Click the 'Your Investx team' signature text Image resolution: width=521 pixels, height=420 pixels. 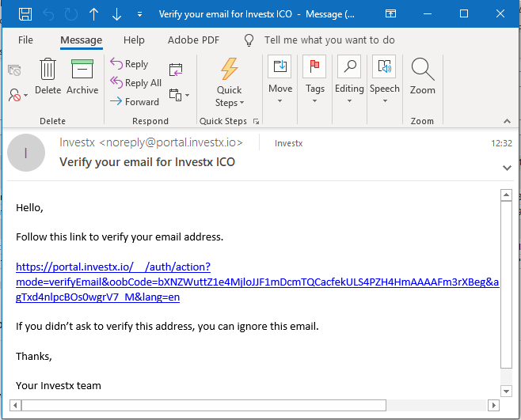point(59,386)
